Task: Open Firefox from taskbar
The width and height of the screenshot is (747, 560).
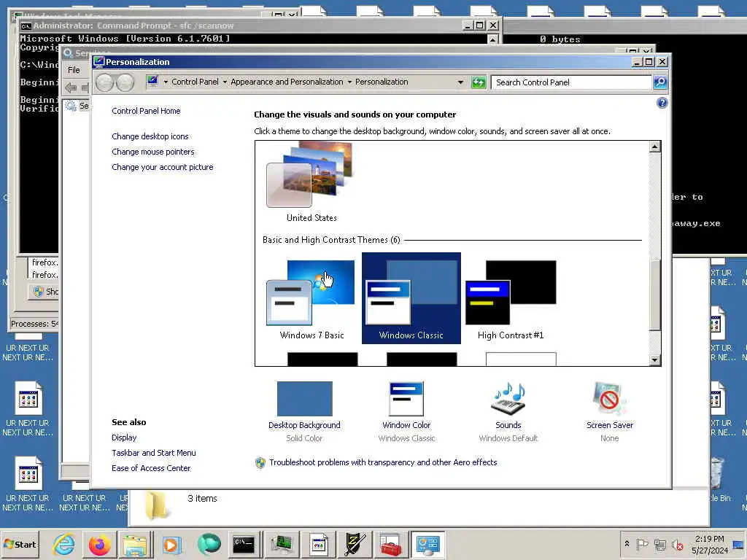Action: coord(99,544)
